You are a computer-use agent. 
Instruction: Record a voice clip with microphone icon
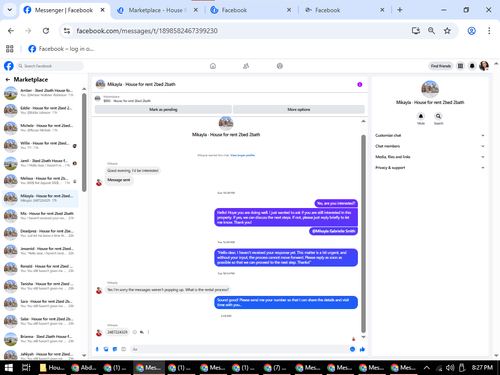[x=97, y=349]
